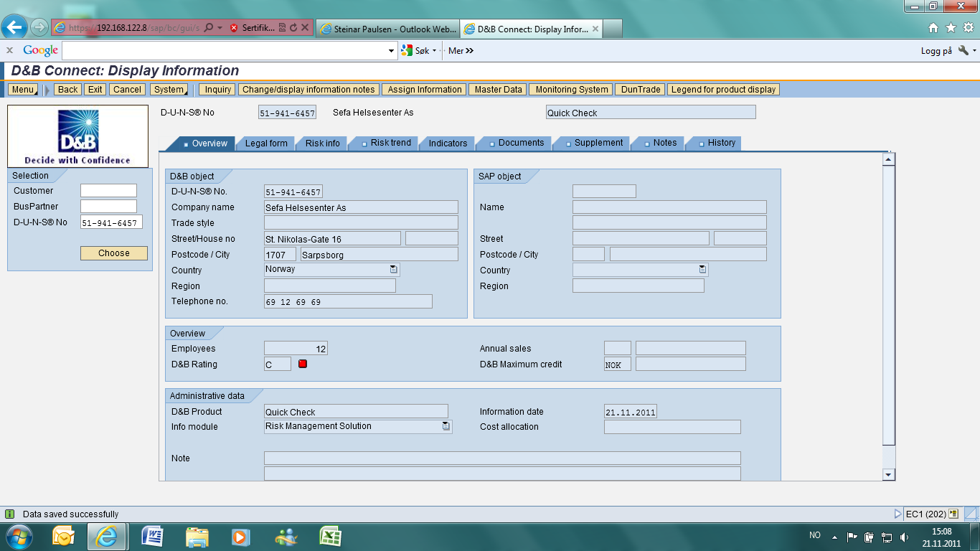Click the scrollbar down arrow
Screen dimensions: 980x551
click(889, 474)
